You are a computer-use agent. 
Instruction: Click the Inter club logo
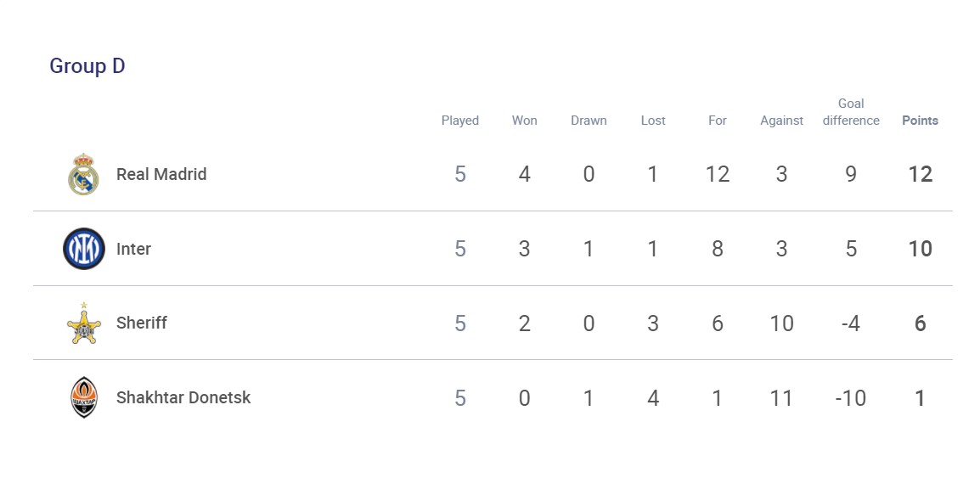83,249
